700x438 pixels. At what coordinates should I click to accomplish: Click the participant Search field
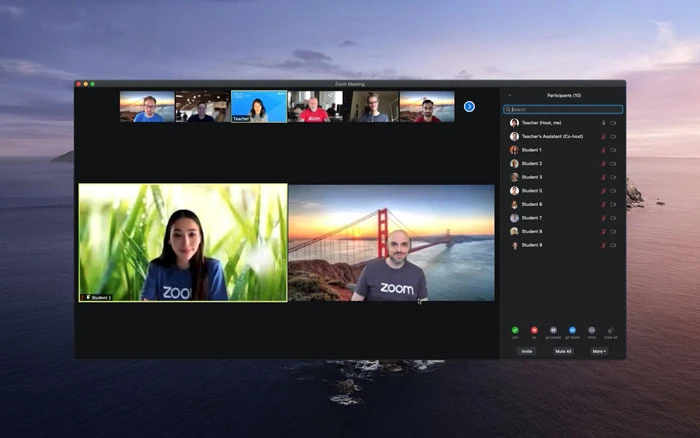(563, 109)
